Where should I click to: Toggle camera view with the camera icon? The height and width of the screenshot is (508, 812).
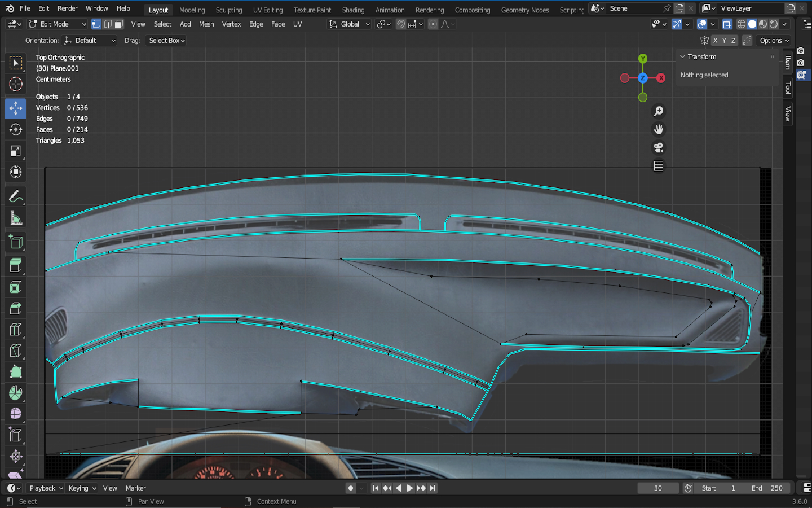coord(658,148)
